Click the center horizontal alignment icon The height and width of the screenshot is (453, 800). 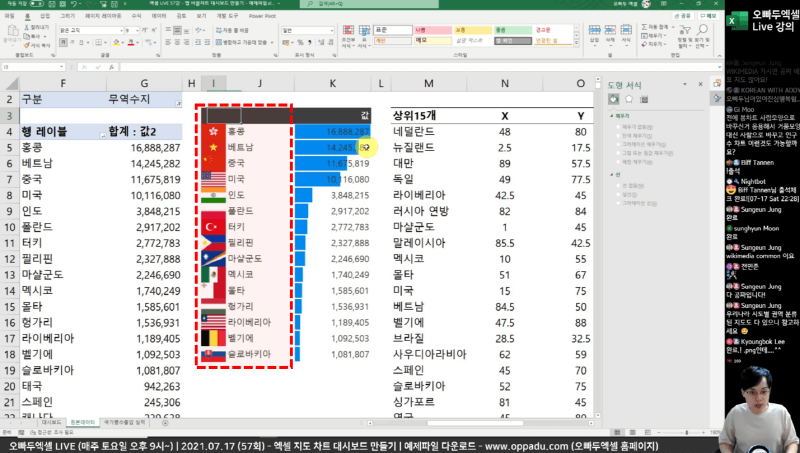(179, 42)
